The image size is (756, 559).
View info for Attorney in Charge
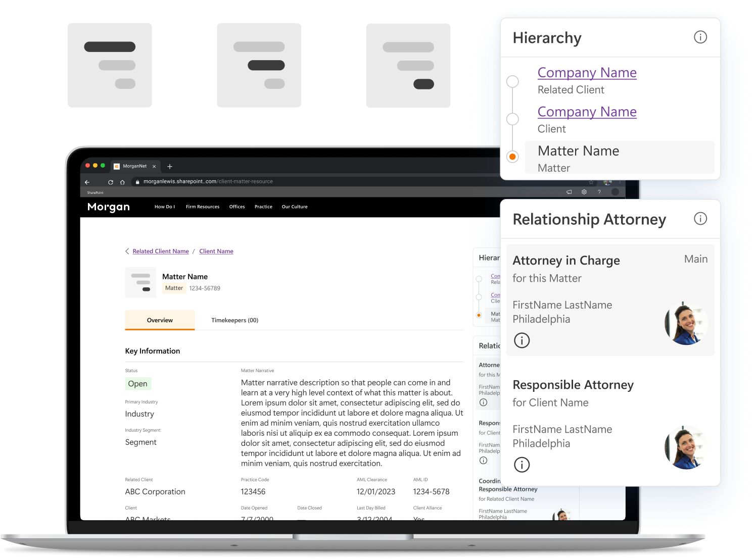tap(522, 340)
